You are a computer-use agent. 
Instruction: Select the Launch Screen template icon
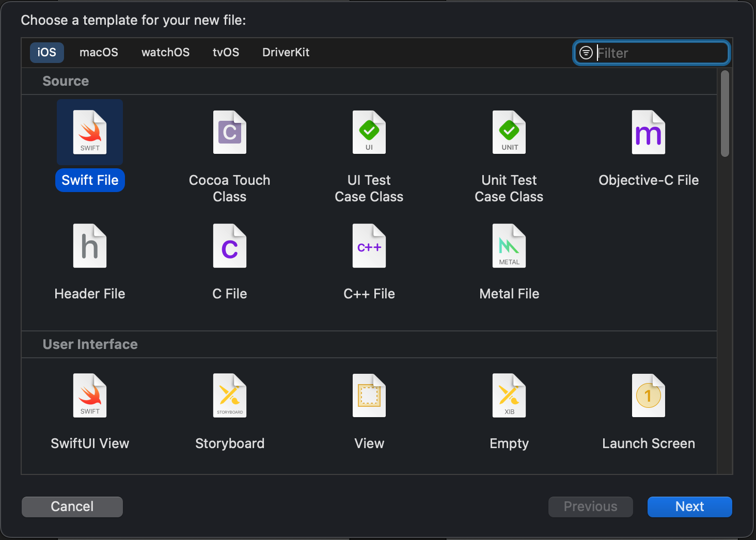[x=649, y=395]
